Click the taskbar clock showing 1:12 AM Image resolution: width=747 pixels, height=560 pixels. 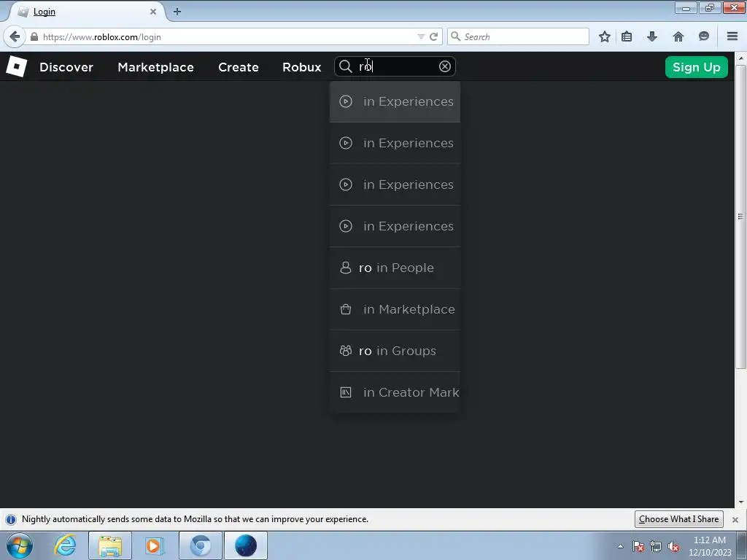pyautogui.click(x=709, y=545)
